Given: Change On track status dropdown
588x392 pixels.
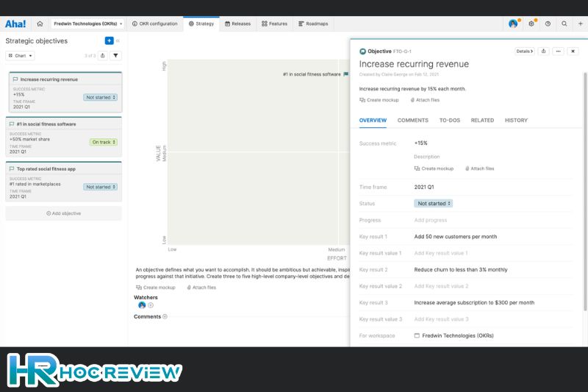Looking at the screenshot, I should [104, 142].
